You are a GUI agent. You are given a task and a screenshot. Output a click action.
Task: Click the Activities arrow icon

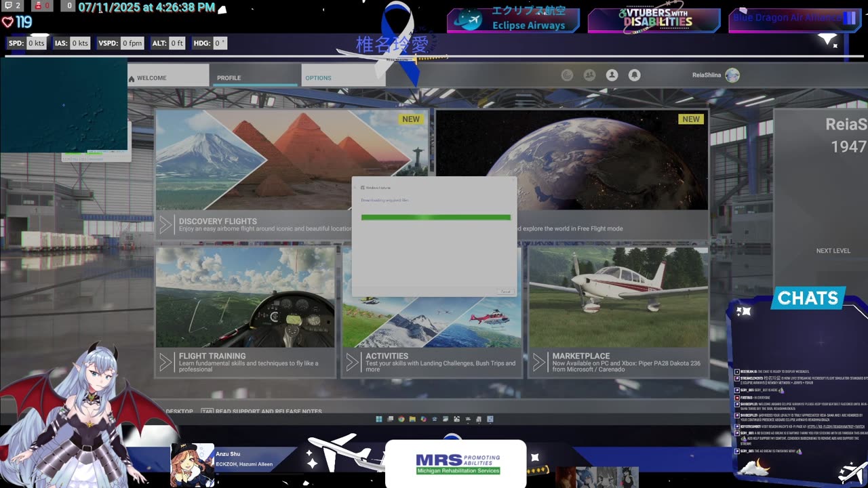[x=352, y=363]
